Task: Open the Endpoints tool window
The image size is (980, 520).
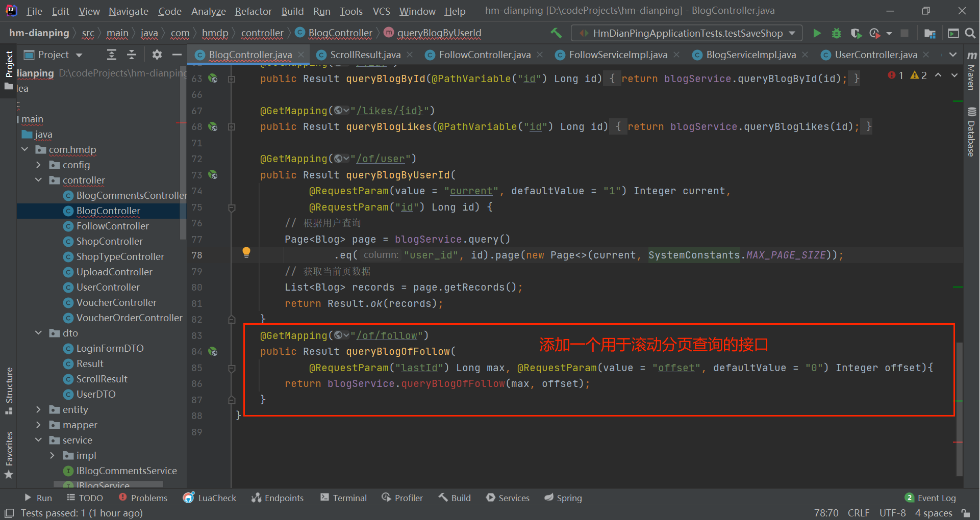Action: pyautogui.click(x=278, y=498)
